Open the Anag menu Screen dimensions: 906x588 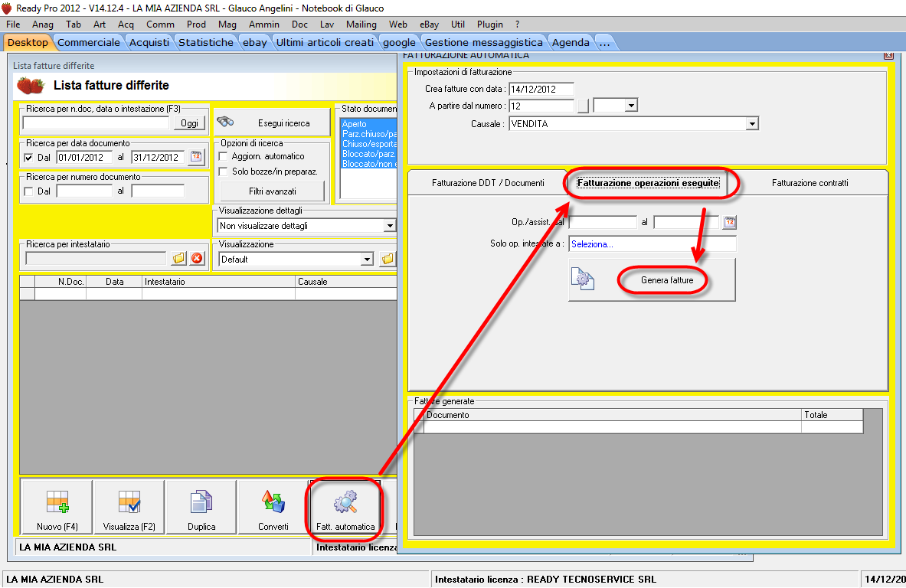43,24
